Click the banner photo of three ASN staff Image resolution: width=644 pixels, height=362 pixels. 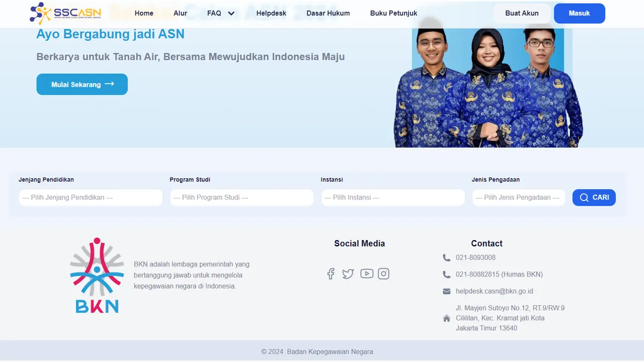click(488, 83)
